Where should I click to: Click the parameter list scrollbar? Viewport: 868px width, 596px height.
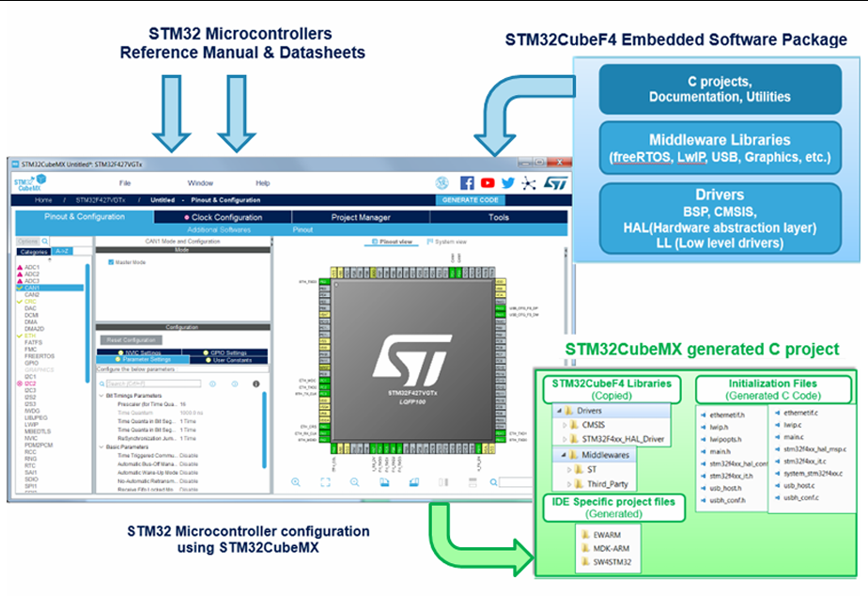265,430
